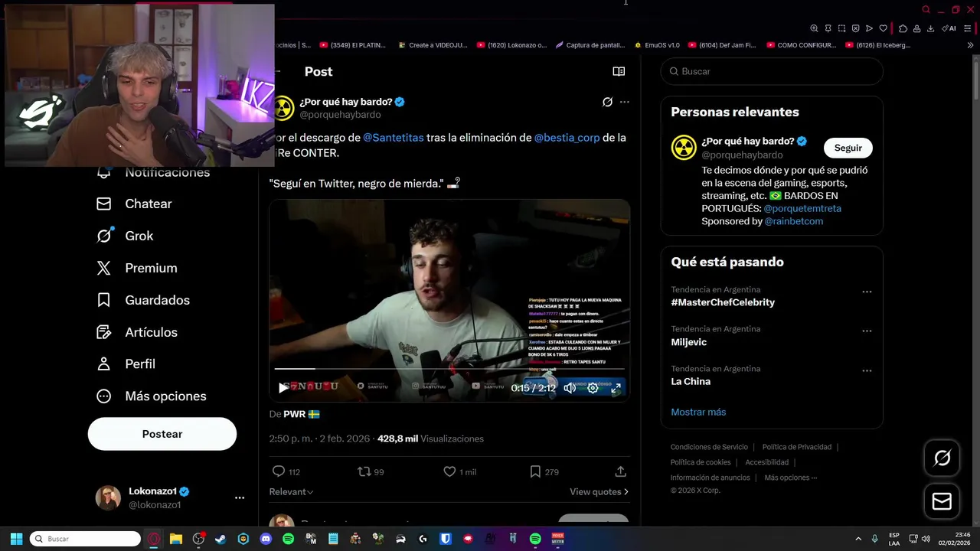Open the Guardados bookmark icon
Image resolution: width=980 pixels, height=551 pixels.
click(x=103, y=300)
